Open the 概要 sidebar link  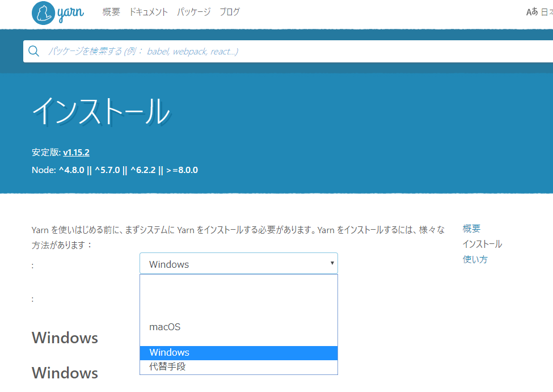(471, 229)
